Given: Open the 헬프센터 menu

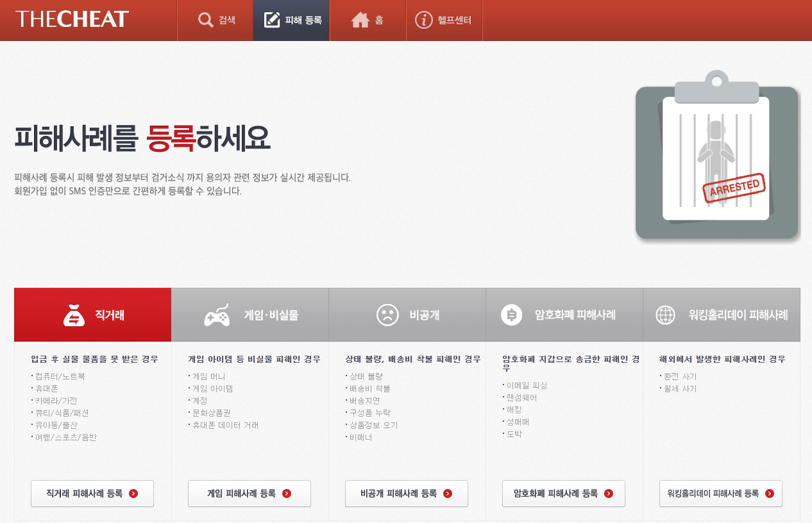Looking at the screenshot, I should tap(444, 21).
